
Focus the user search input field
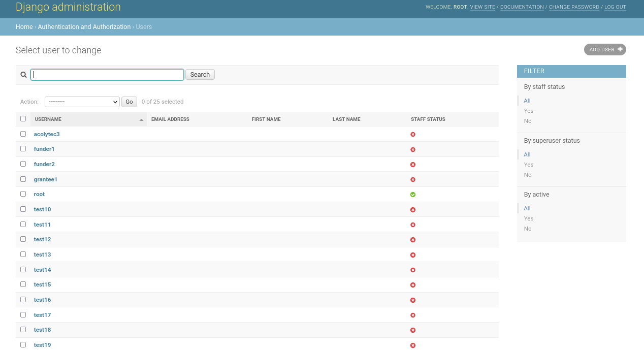[107, 75]
